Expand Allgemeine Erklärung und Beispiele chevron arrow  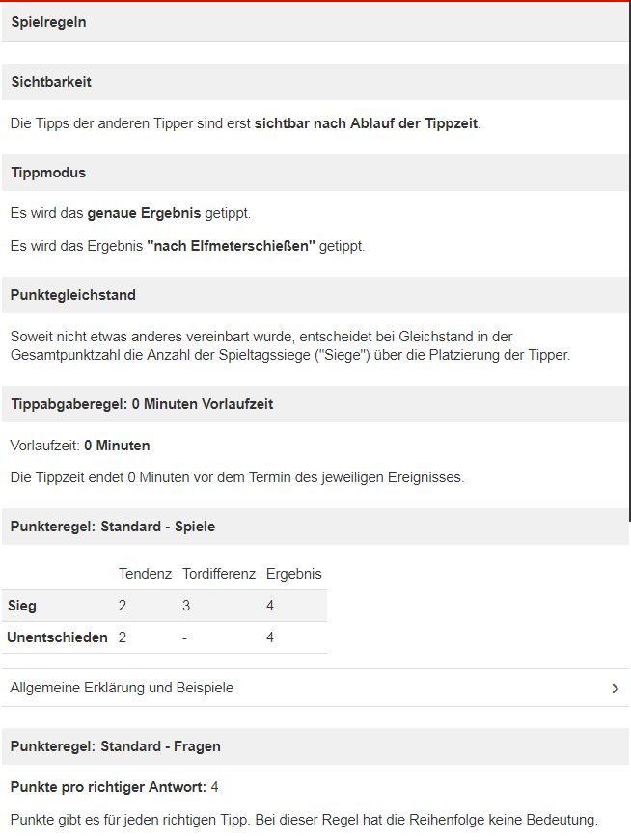coord(615,689)
